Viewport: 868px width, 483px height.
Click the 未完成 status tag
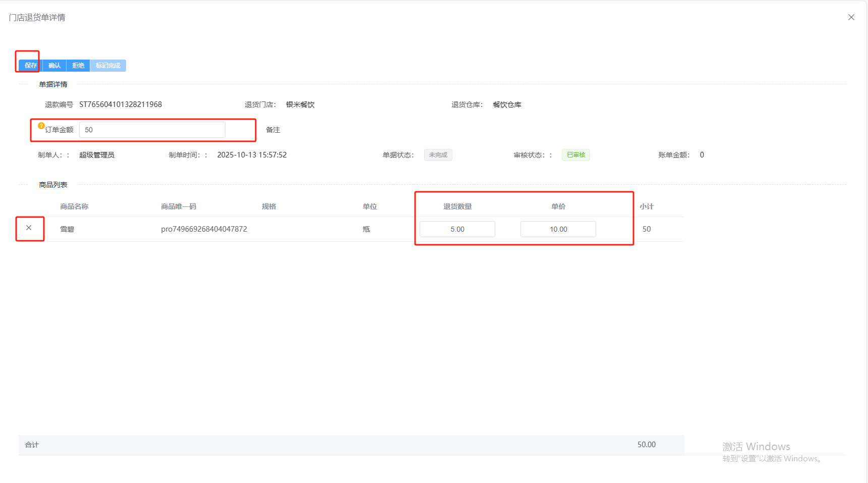[x=438, y=155]
